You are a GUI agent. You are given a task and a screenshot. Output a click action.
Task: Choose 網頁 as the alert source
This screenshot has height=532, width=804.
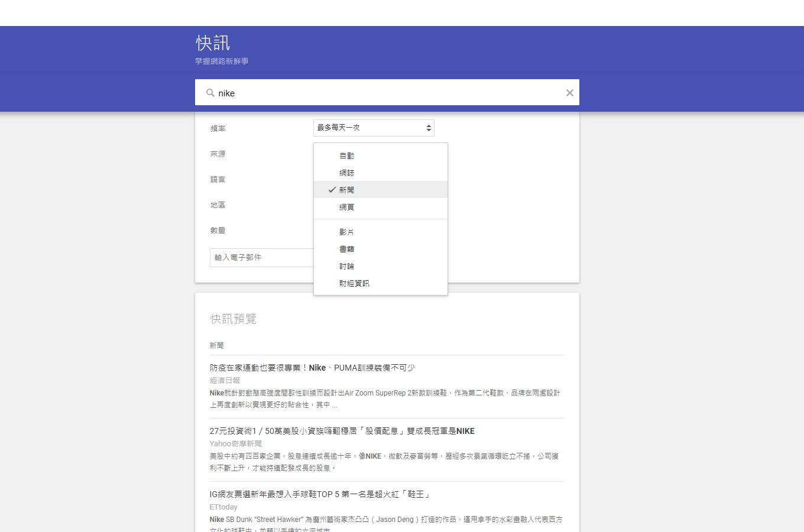347,207
